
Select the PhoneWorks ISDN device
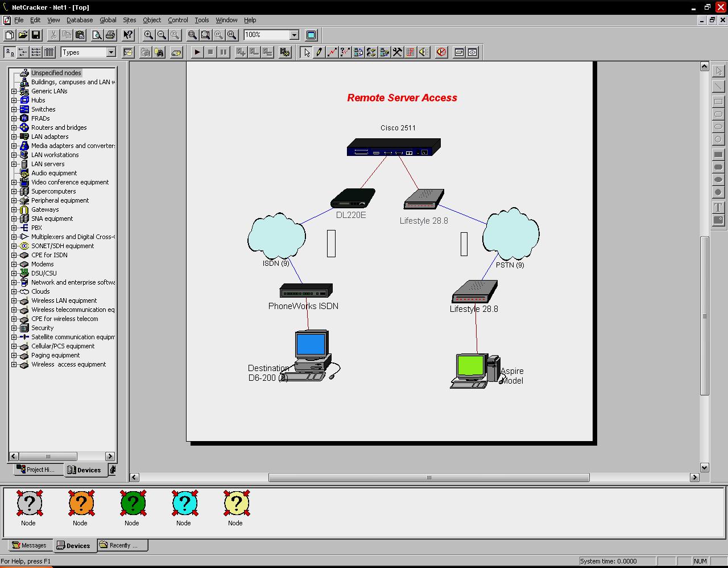point(306,290)
